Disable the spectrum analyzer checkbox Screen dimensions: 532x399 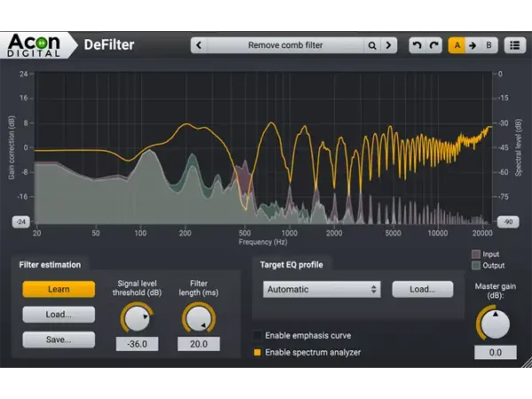(257, 353)
